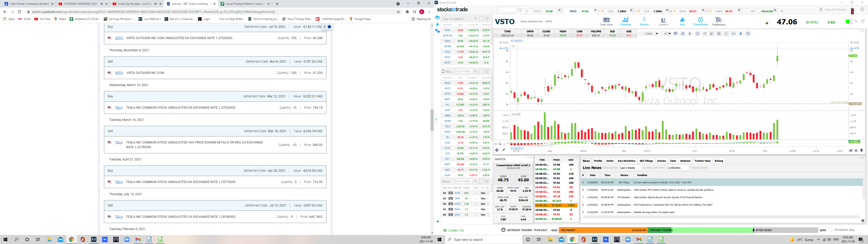Screen dimensions: 868x244
Task: Click the share chart icon
Action: 705,34
